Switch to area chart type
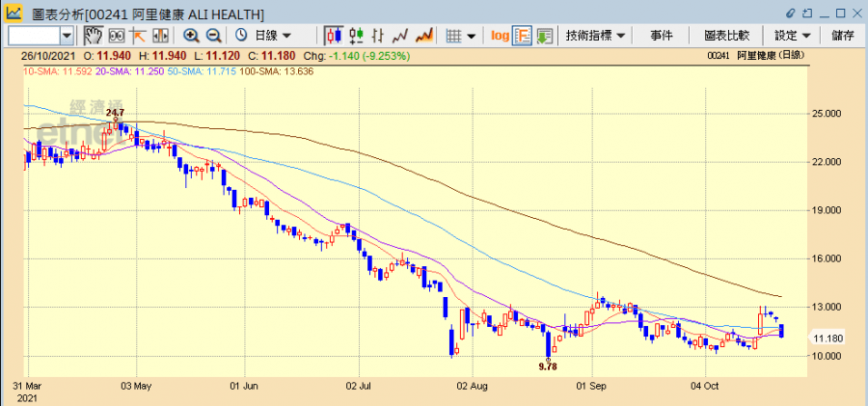 pos(422,36)
